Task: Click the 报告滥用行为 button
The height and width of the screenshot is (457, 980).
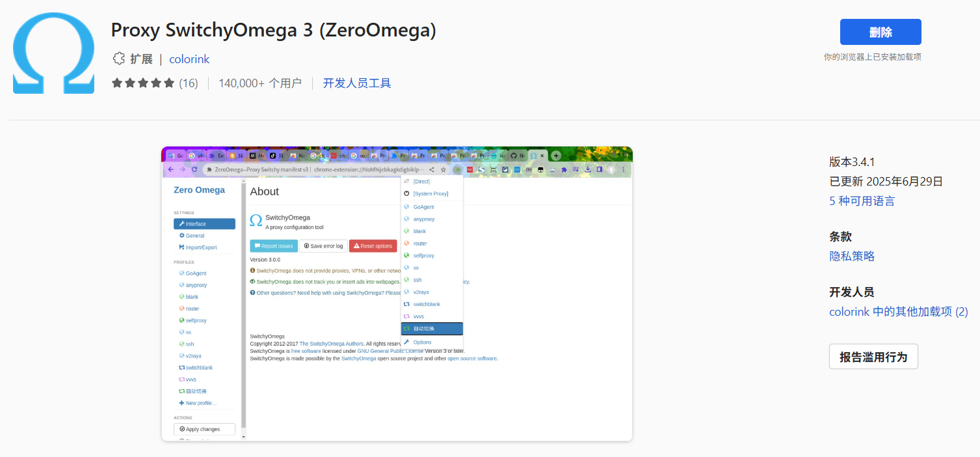Action: 873,357
